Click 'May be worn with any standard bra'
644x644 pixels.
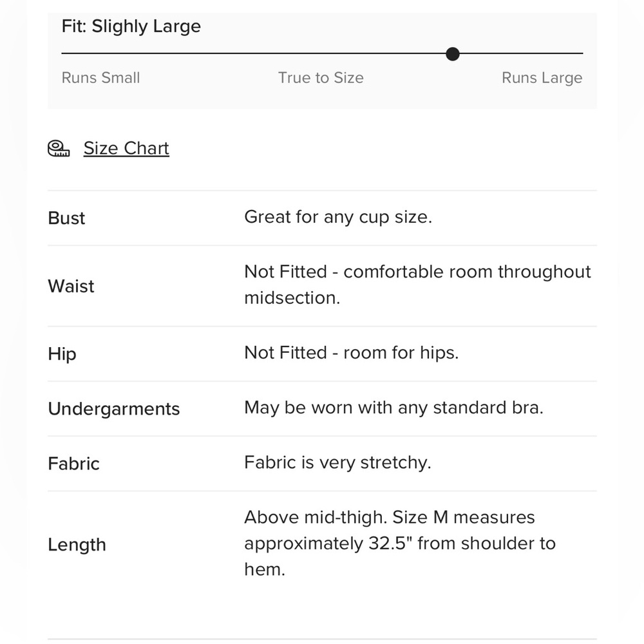coord(393,408)
